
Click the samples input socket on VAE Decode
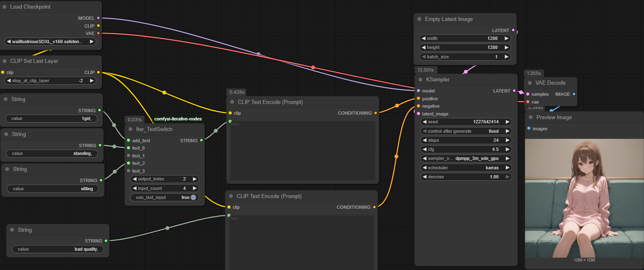pyautogui.click(x=528, y=94)
